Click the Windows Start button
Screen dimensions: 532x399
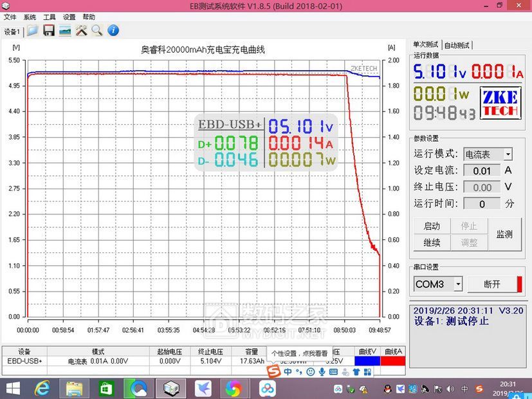click(11, 388)
